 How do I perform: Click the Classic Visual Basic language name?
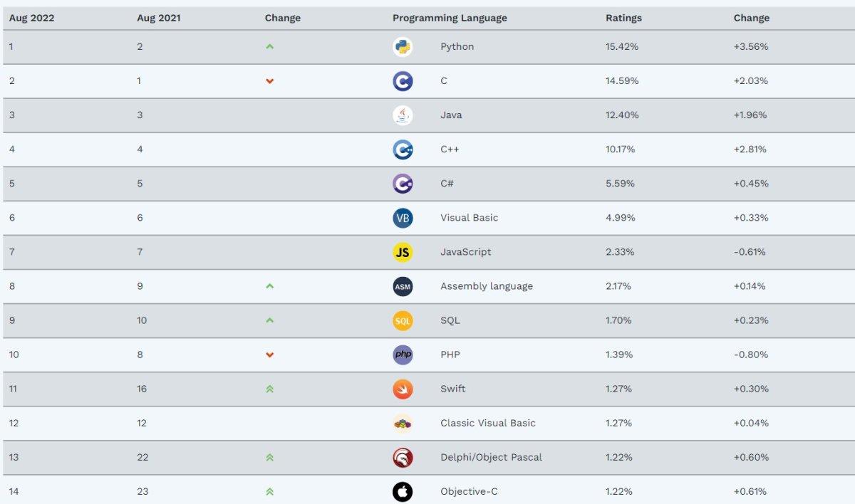point(487,423)
